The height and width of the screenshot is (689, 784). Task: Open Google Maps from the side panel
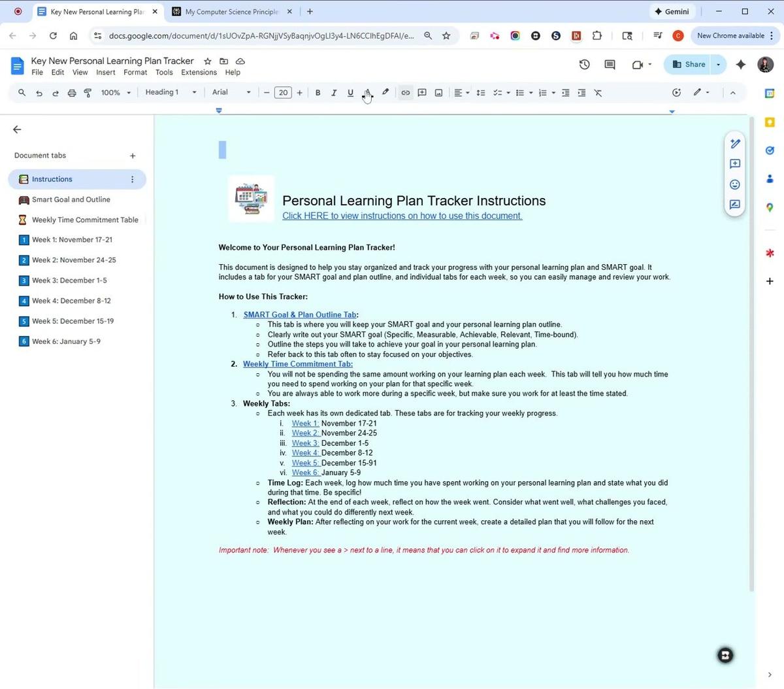click(x=769, y=207)
